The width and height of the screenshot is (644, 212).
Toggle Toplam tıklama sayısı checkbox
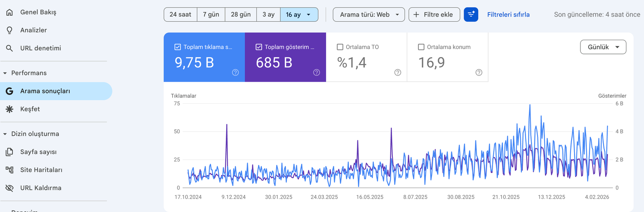(178, 47)
